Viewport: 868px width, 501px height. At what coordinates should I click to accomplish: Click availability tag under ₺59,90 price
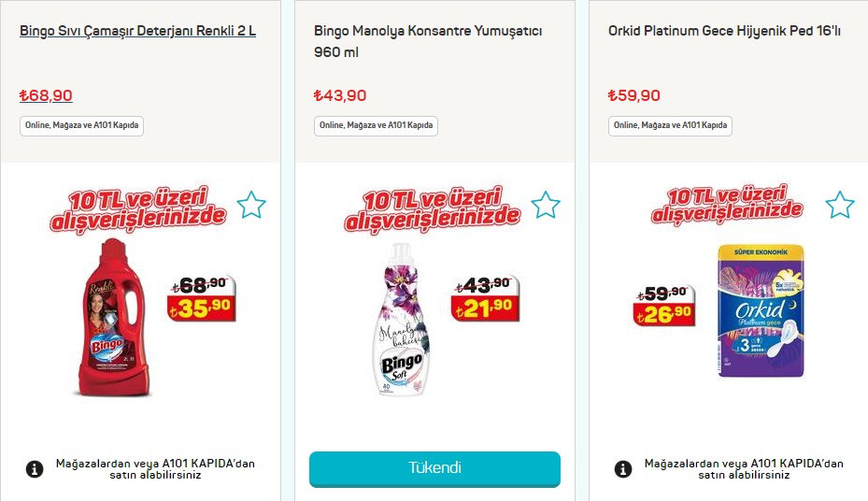670,125
